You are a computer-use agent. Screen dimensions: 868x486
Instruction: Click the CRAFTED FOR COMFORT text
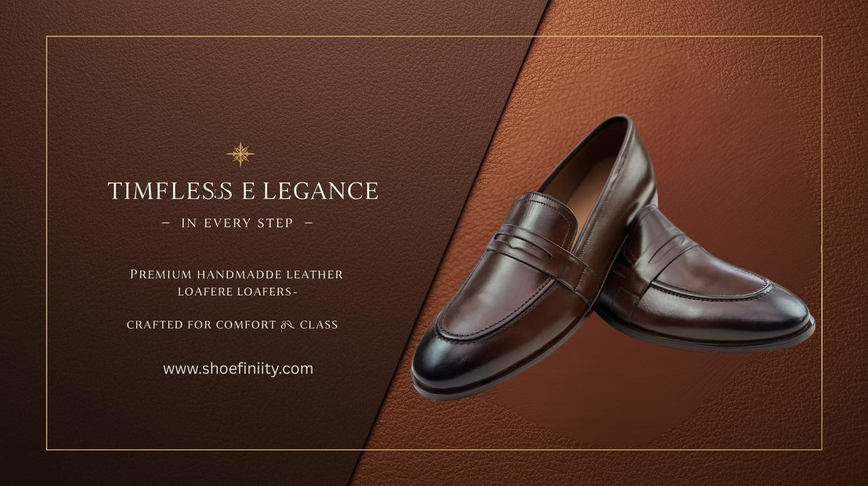(201, 325)
